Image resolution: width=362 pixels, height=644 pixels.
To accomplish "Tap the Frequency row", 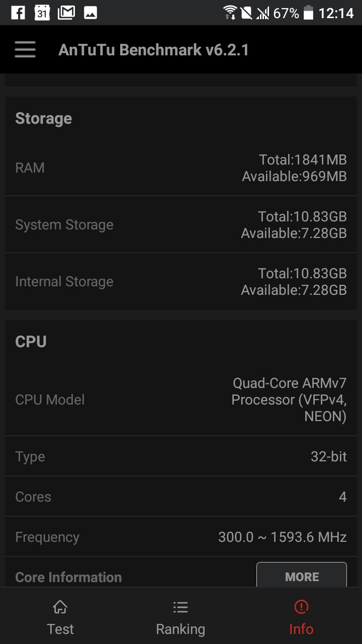I will (x=181, y=537).
